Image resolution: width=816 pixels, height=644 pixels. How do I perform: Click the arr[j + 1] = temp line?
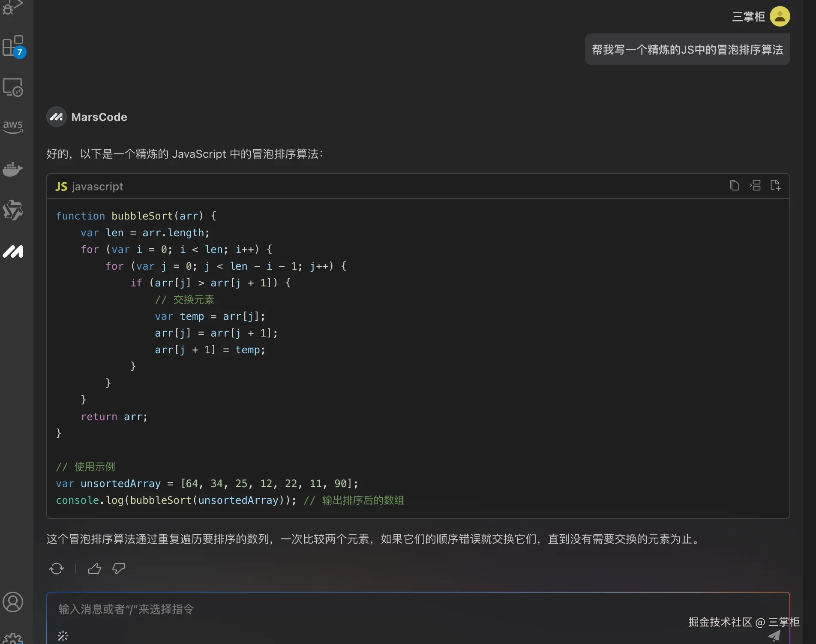[210, 349]
